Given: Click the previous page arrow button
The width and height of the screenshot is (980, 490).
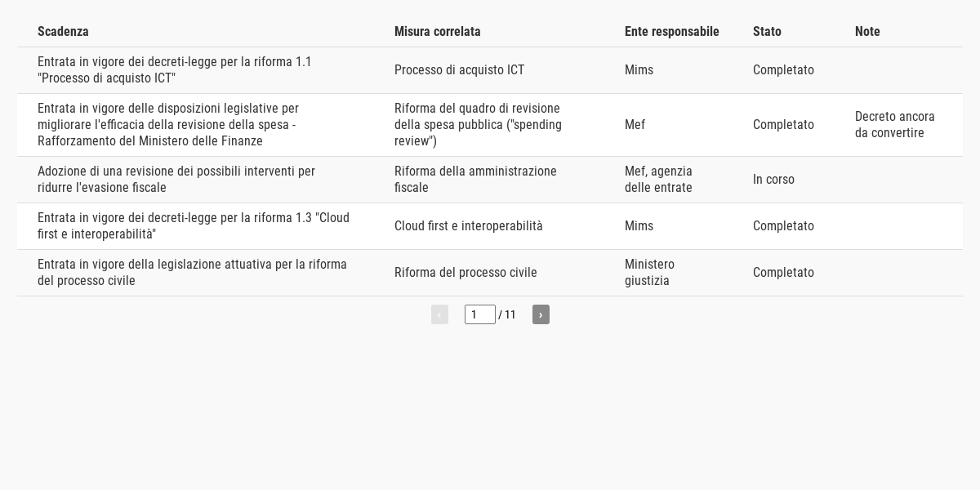Looking at the screenshot, I should tap(439, 314).
